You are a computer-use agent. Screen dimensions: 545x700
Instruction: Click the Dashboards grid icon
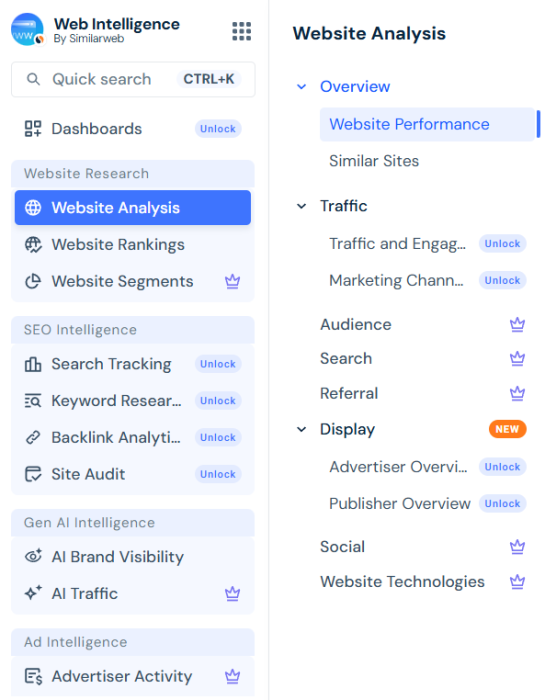[33, 129]
